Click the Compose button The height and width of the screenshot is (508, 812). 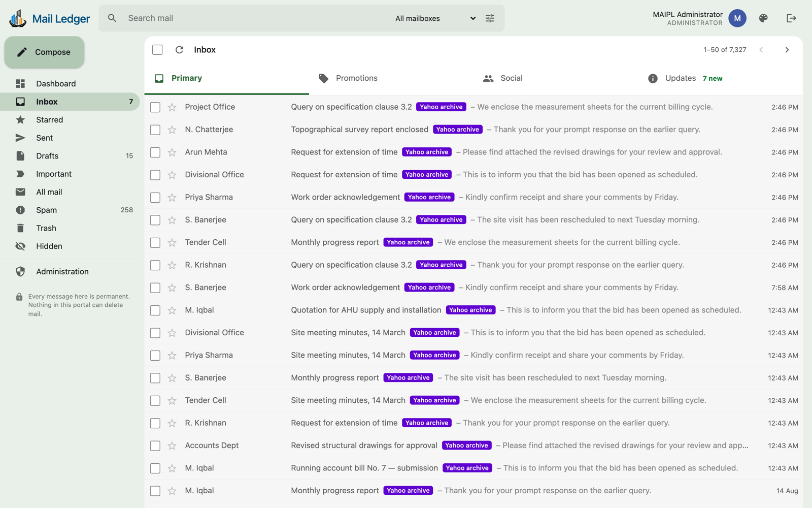click(x=45, y=52)
